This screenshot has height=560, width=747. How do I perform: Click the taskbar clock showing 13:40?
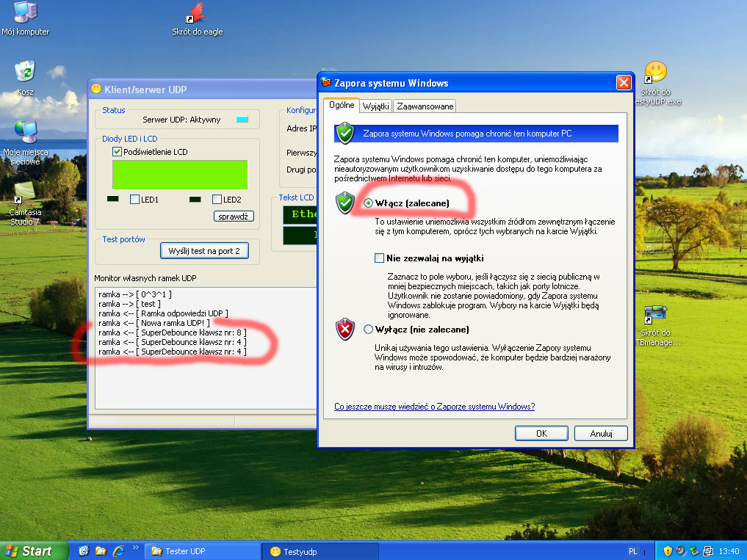(729, 551)
